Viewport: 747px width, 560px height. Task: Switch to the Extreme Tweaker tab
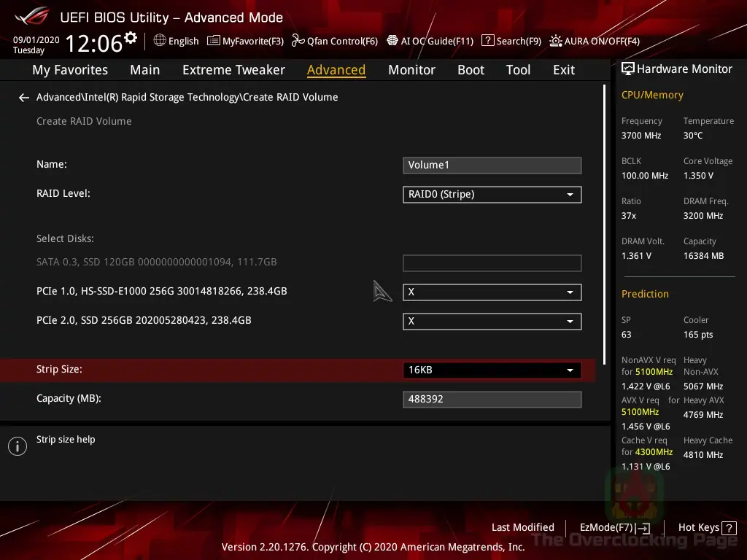233,69
